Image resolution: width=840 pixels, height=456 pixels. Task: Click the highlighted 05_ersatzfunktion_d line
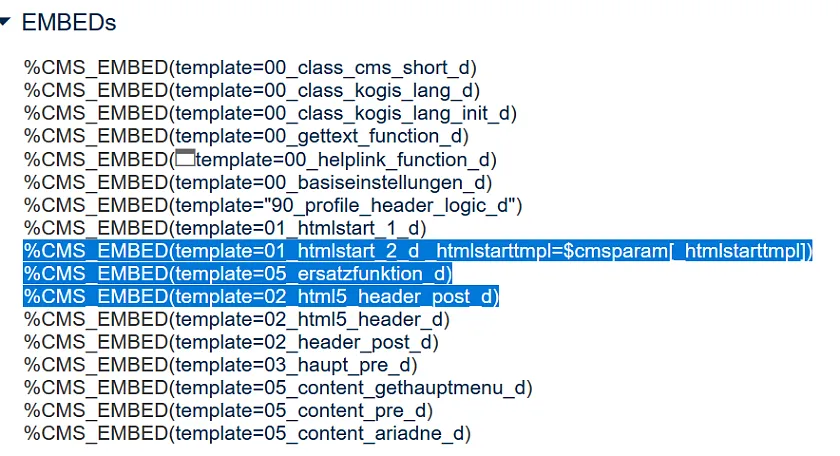[x=238, y=273]
